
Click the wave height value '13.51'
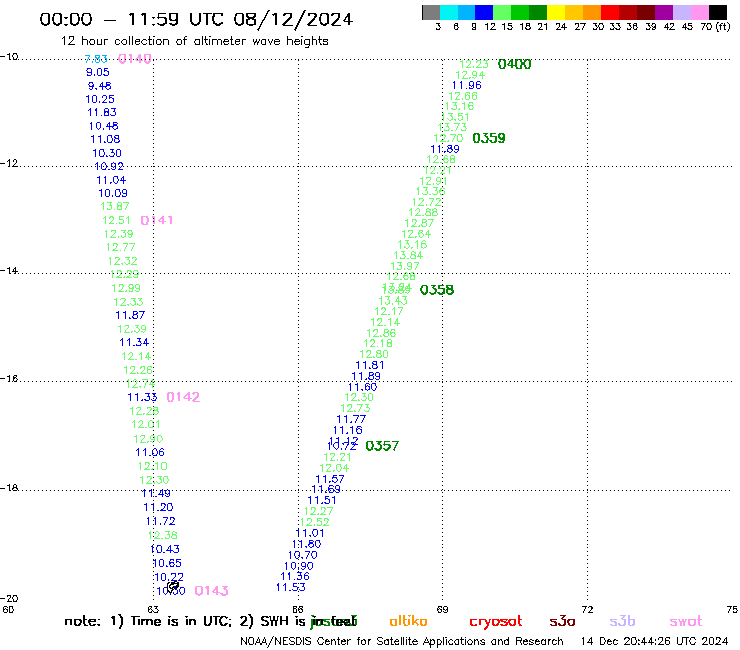click(x=455, y=118)
